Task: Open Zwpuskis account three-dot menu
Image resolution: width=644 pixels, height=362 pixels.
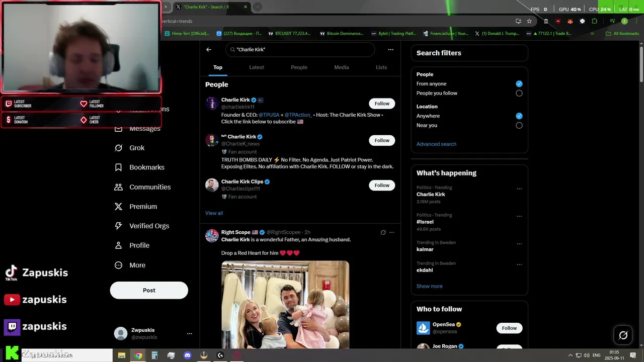Action: 190,333
